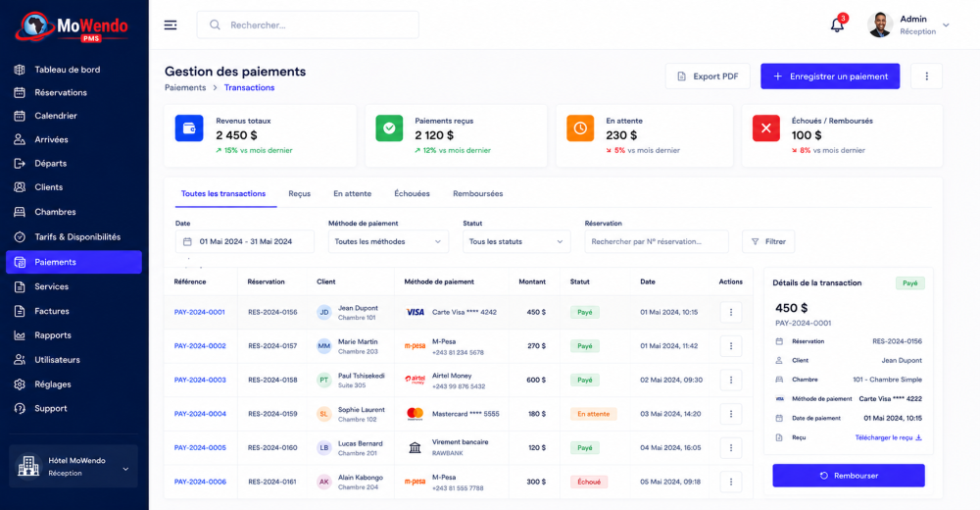Viewport: 980px width, 510px height.
Task: Open actions menu for PAY-2024-0005
Action: (731, 447)
